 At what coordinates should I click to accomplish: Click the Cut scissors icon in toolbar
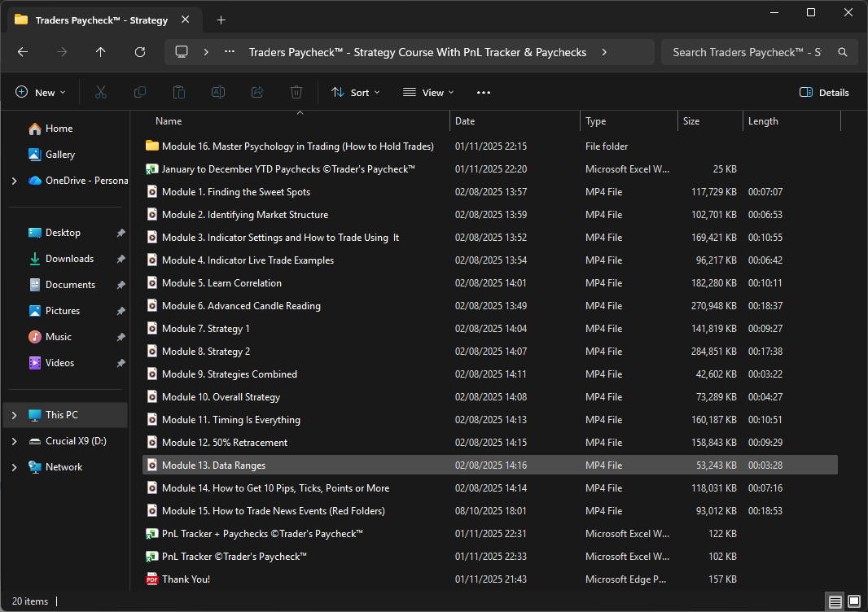(x=101, y=92)
